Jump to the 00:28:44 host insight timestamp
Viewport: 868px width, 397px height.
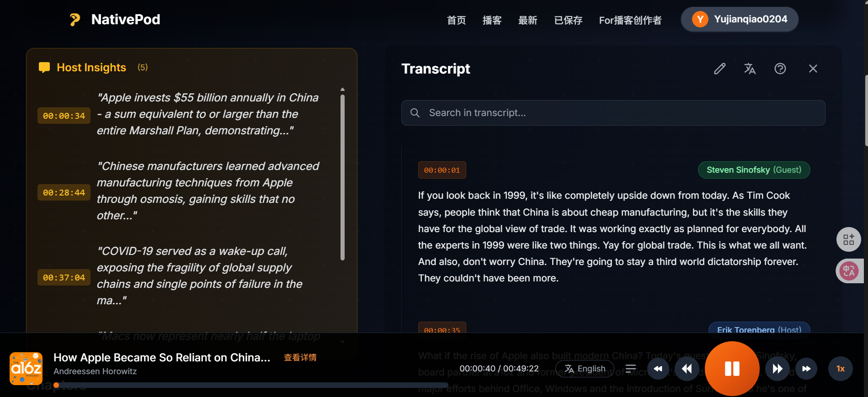64,193
